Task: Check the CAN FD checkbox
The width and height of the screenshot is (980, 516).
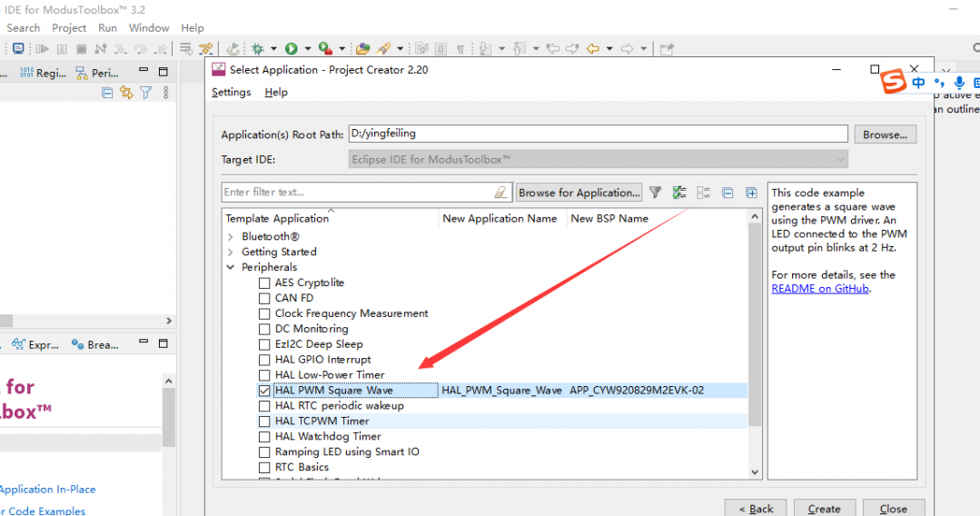Action: tap(264, 298)
